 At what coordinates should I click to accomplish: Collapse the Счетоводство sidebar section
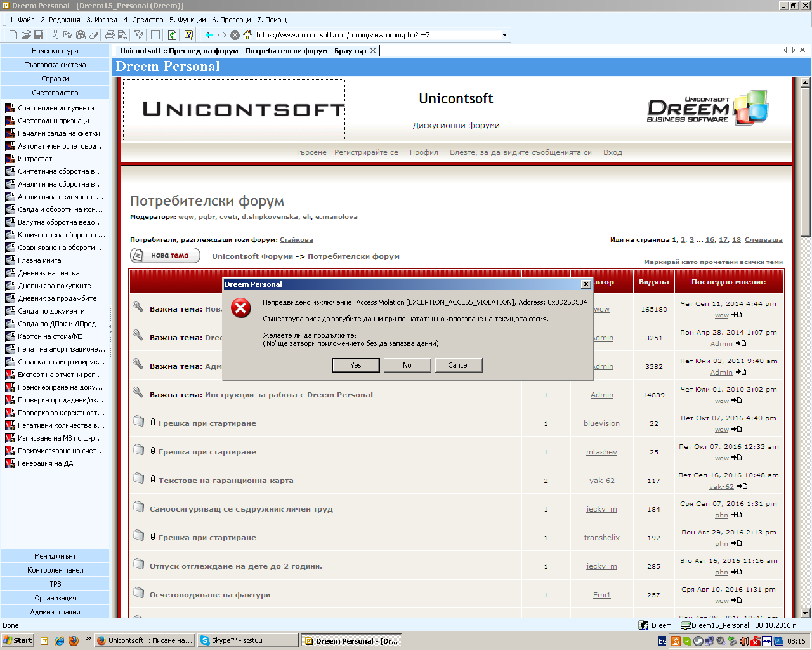55,93
